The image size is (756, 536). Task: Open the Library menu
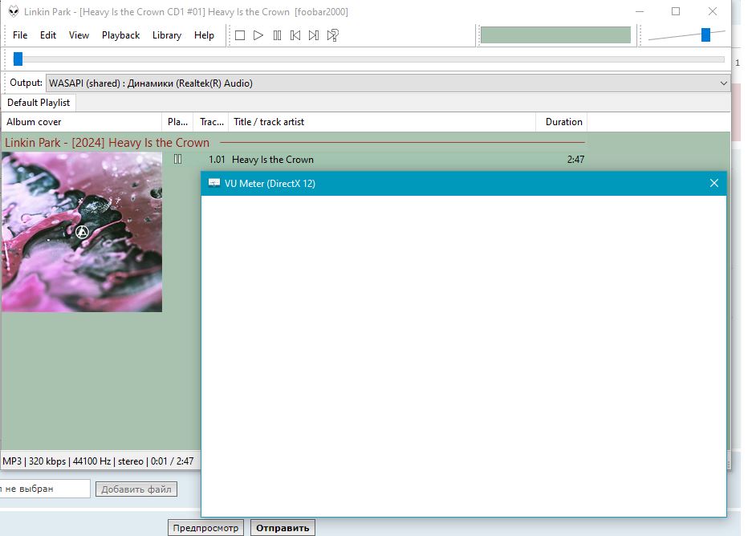(167, 35)
